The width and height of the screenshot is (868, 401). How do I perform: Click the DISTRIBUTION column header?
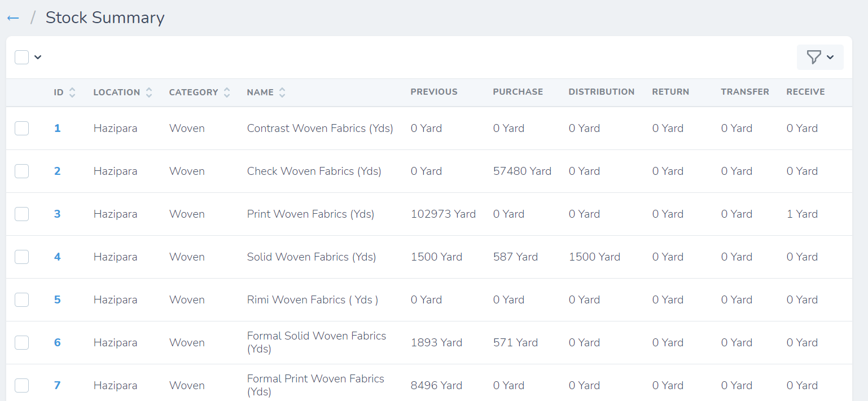[x=602, y=92]
